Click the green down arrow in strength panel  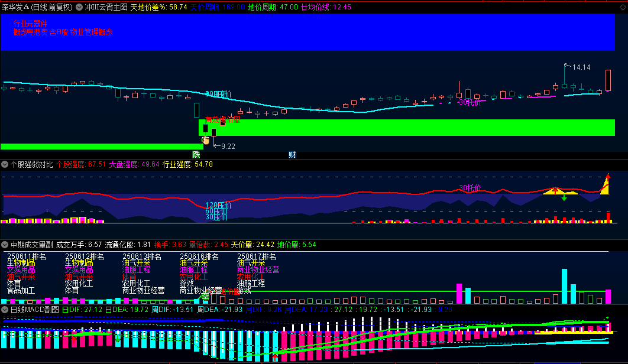coord(564,197)
